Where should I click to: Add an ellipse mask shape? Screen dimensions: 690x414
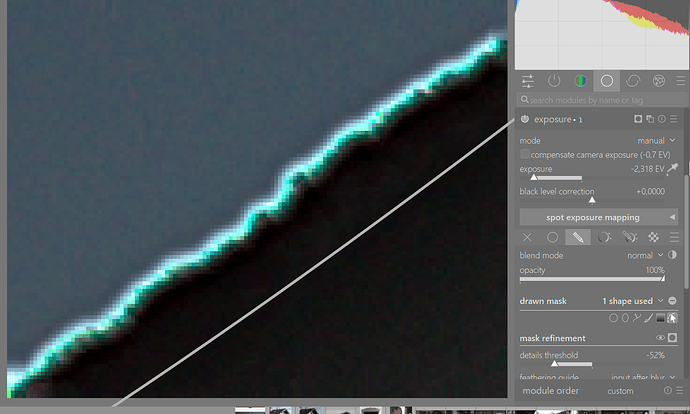[625, 318]
